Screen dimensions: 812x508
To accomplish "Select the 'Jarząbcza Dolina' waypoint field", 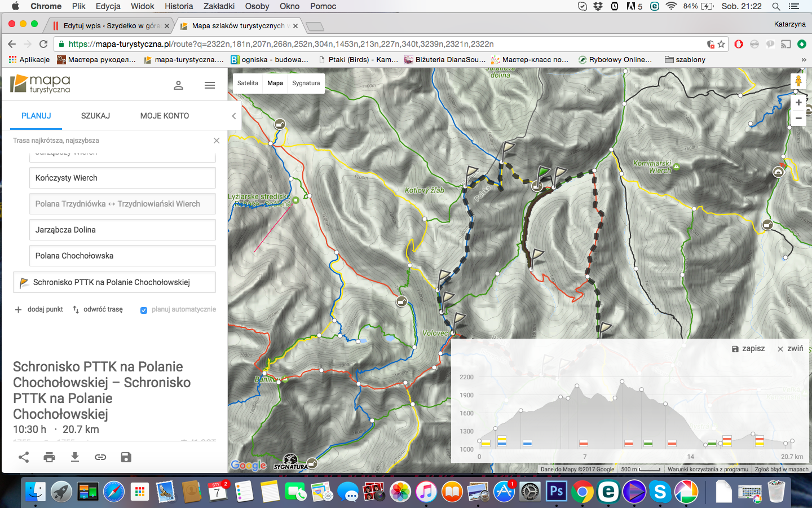I will (x=122, y=230).
